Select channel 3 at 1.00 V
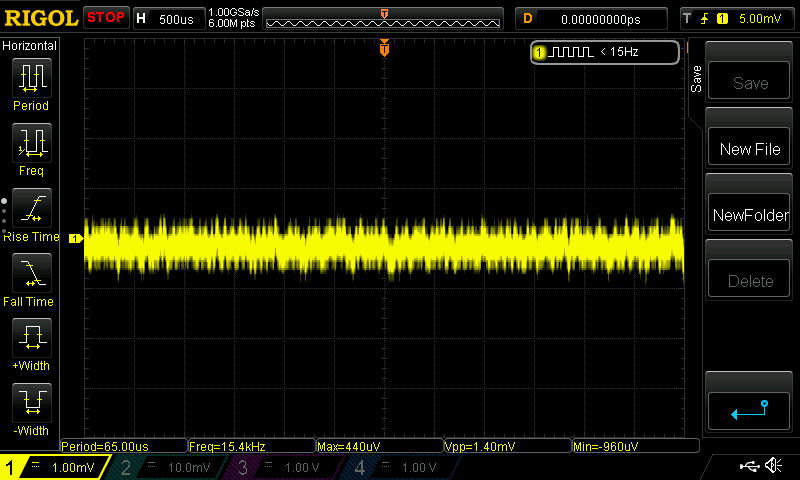The height and width of the screenshot is (480, 800). point(284,467)
